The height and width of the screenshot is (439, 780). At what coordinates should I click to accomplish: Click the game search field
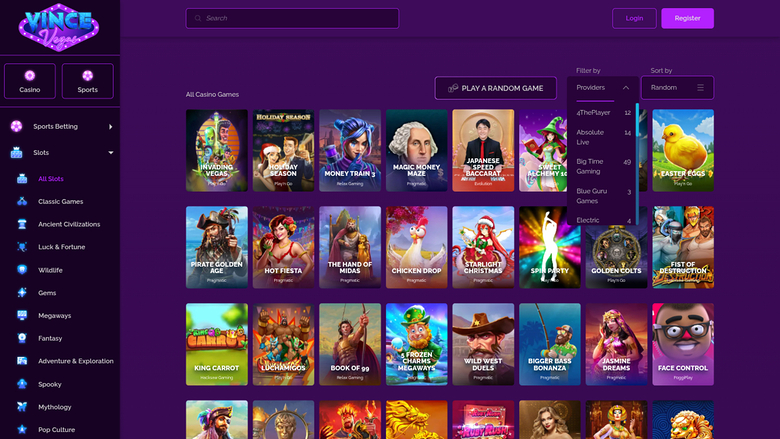coord(292,18)
